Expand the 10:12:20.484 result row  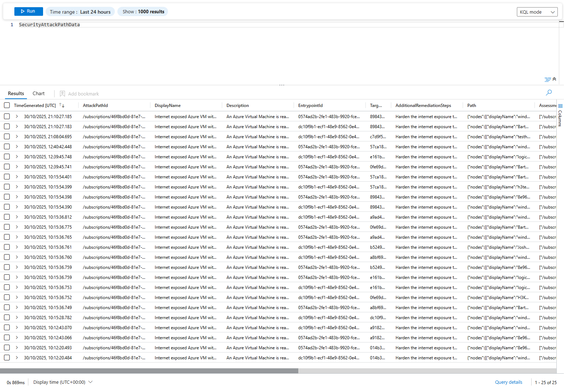(x=17, y=358)
